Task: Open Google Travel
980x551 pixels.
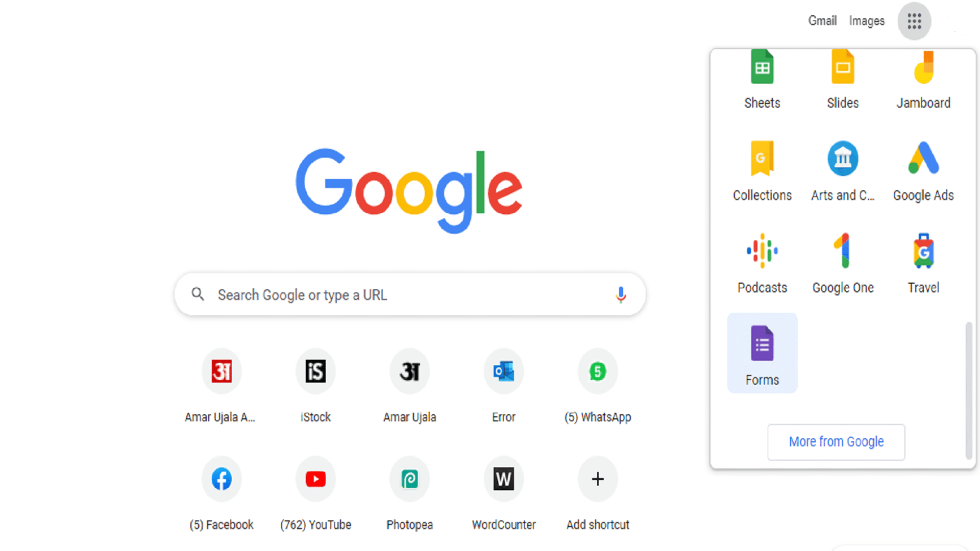Action: point(923,263)
